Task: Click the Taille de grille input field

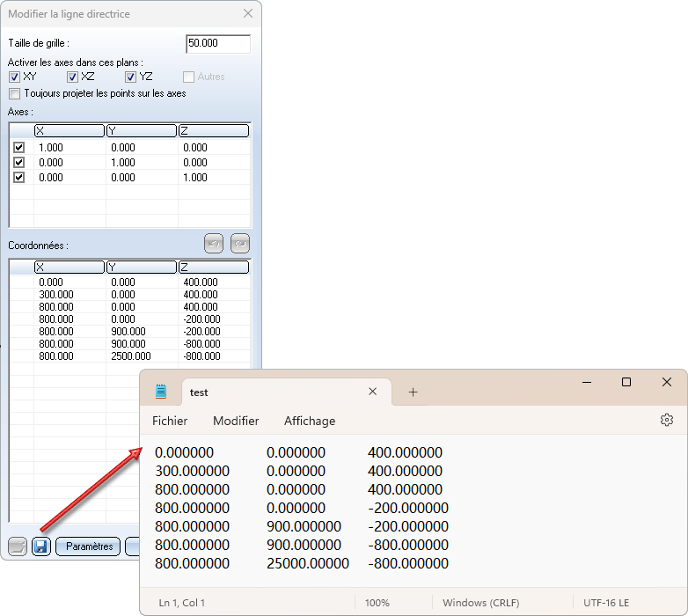Action: click(x=218, y=43)
